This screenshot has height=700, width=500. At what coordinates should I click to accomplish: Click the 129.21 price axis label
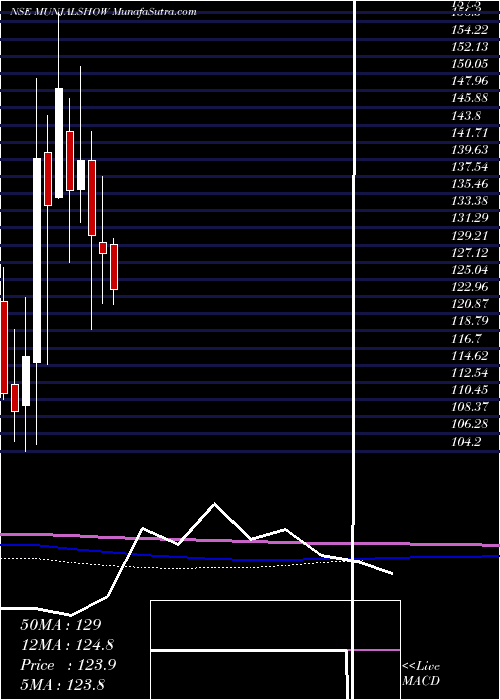point(470,235)
